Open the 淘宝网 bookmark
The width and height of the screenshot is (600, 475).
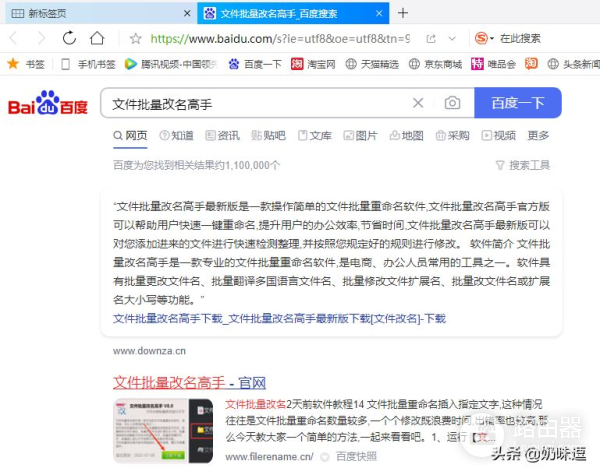click(x=313, y=64)
